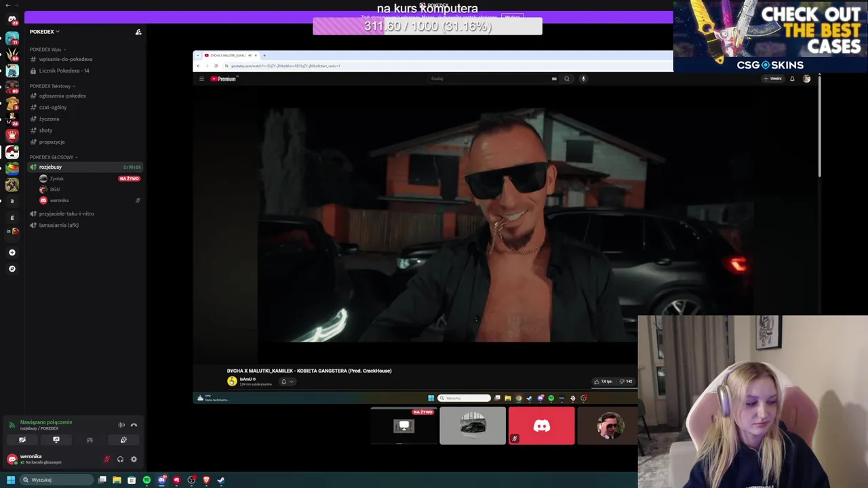Click YouTube voice search microphone
This screenshot has height=488, width=868.
click(x=583, y=79)
